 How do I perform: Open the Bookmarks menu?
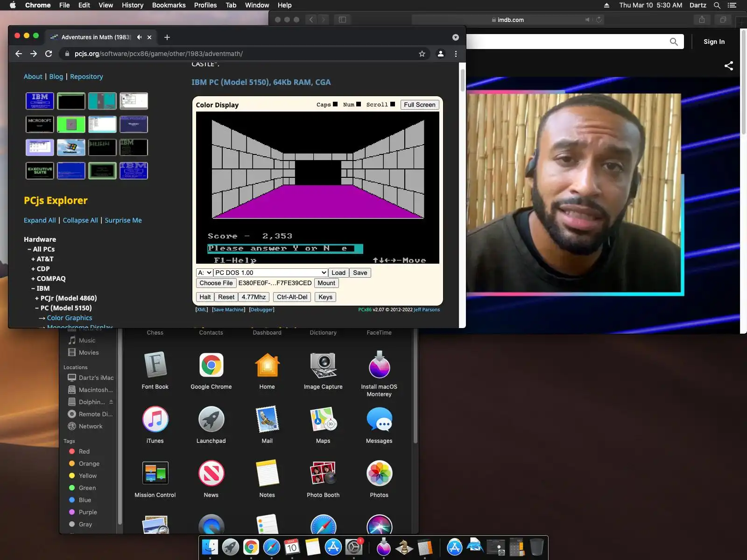pos(169,5)
